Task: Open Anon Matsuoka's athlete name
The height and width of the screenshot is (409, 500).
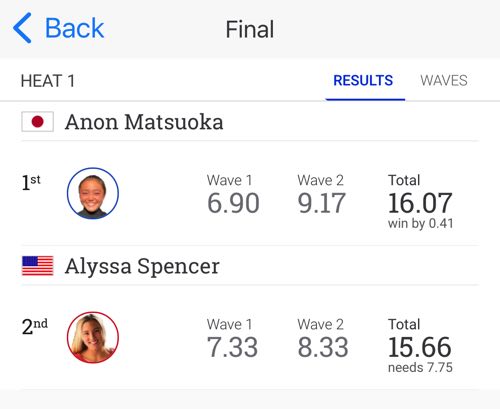Action: (x=144, y=122)
